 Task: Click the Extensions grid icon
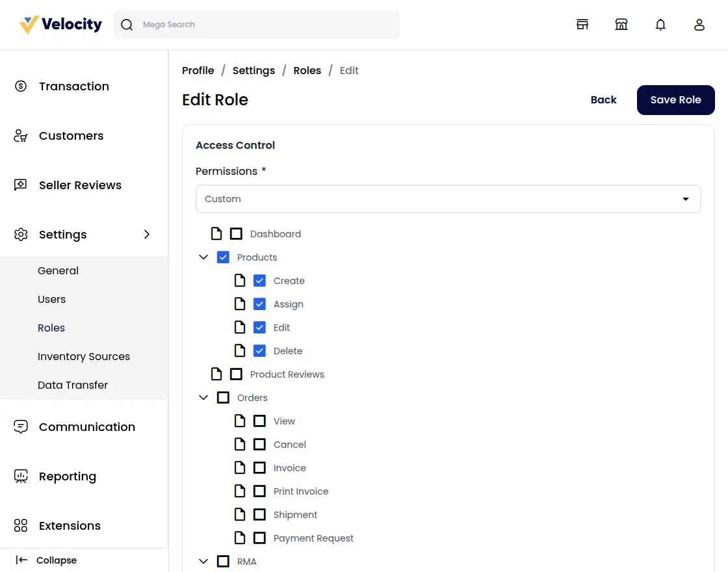[x=20, y=525]
